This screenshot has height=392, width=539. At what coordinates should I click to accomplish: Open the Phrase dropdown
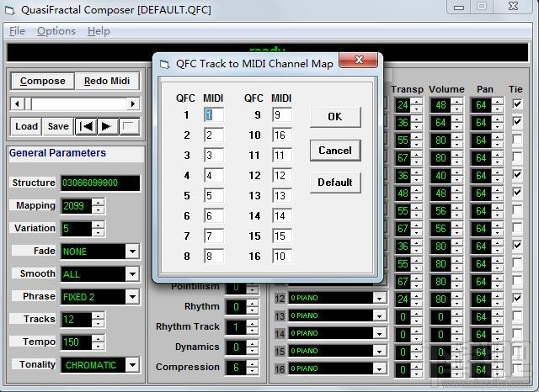pyautogui.click(x=132, y=297)
